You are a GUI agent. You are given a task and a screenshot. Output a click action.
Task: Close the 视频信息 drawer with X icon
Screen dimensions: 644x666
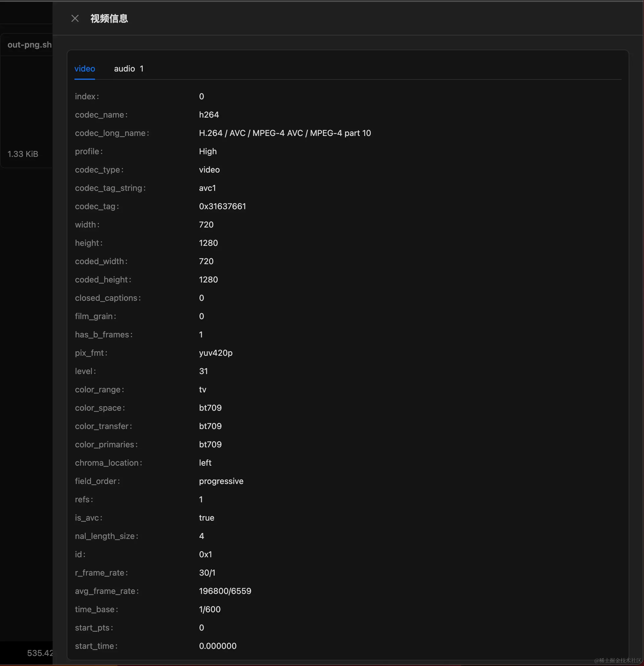(x=75, y=18)
